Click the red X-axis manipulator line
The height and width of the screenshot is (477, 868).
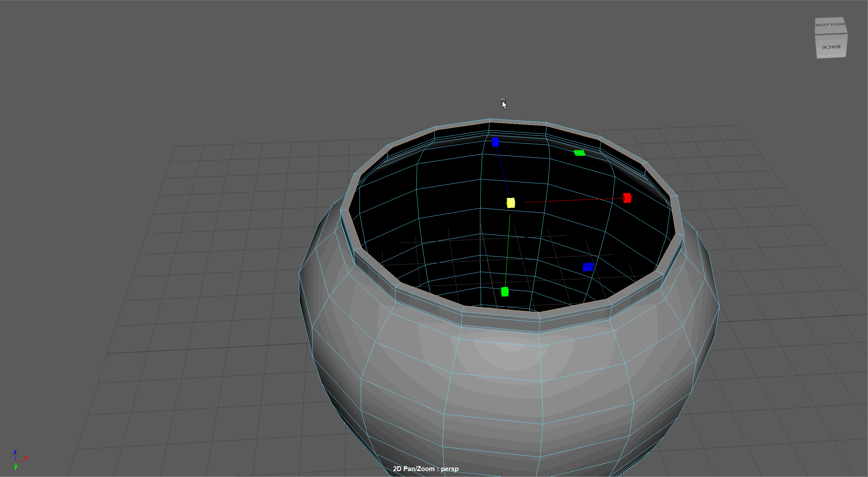pyautogui.click(x=573, y=200)
